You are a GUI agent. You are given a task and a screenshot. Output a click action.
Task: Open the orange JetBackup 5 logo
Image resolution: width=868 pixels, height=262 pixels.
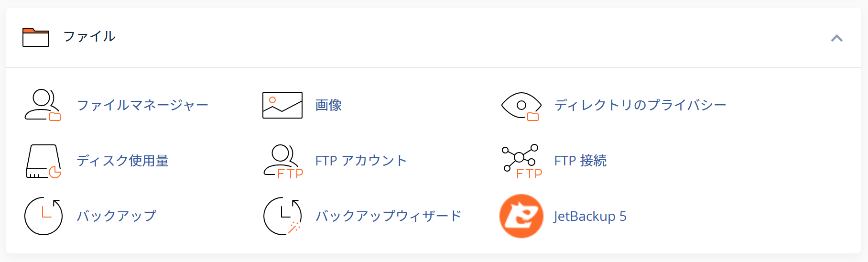point(521,216)
